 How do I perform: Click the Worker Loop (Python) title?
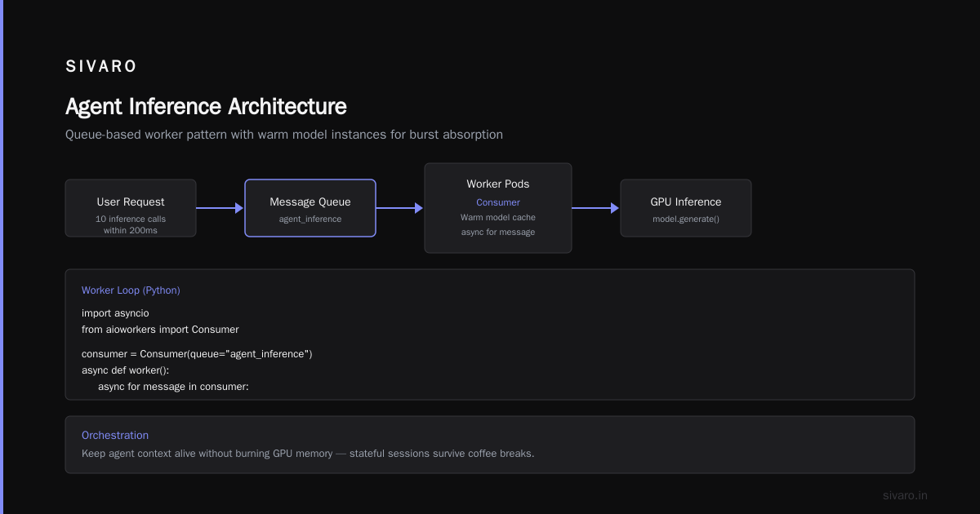[131, 290]
